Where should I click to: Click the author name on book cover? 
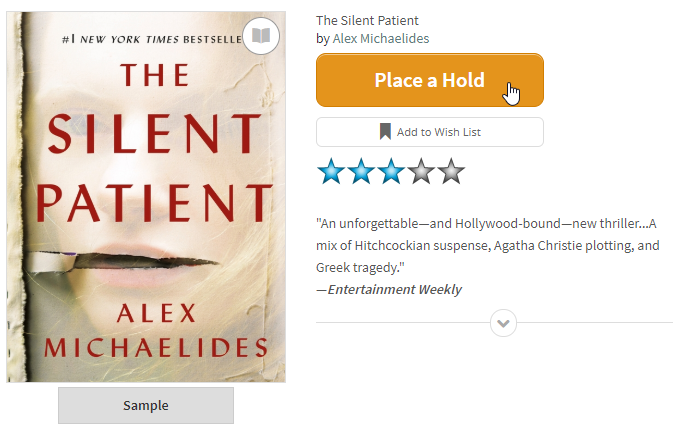click(156, 330)
